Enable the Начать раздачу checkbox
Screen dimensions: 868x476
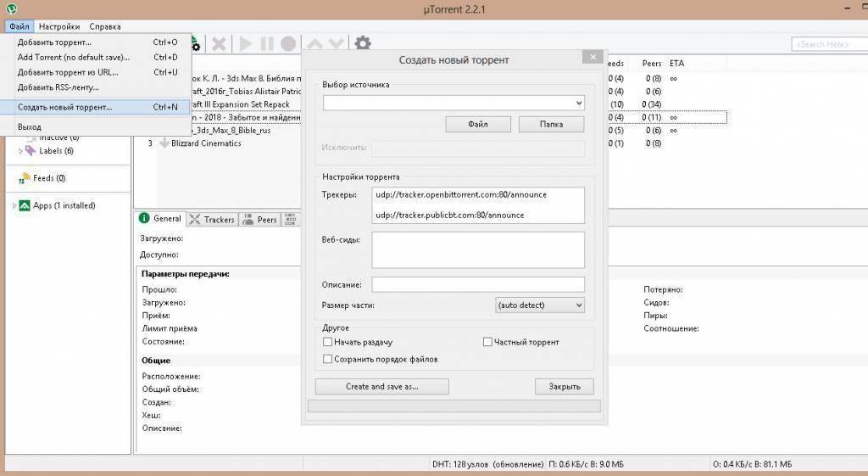tap(328, 342)
